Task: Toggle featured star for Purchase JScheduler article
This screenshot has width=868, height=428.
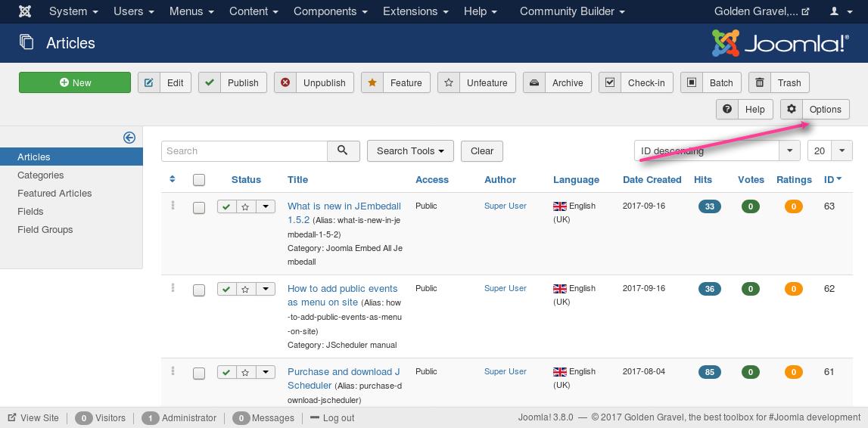Action: coord(246,372)
